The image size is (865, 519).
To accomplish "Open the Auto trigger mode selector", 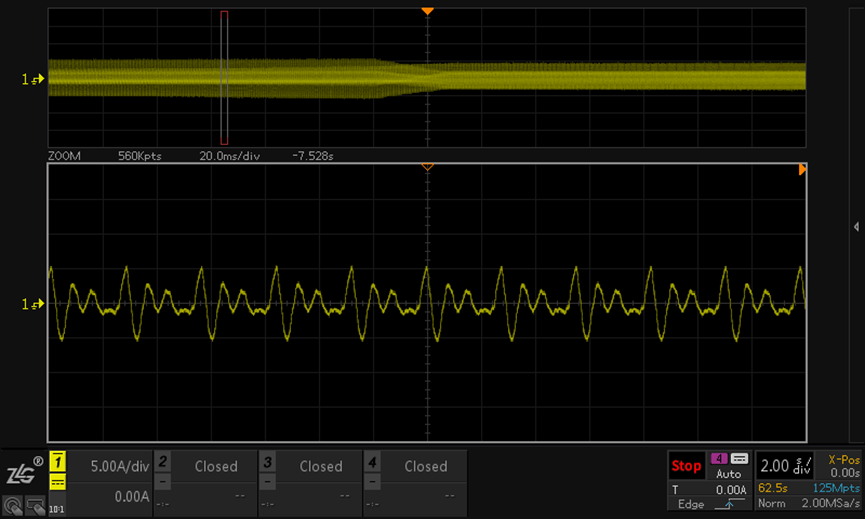I will click(728, 474).
